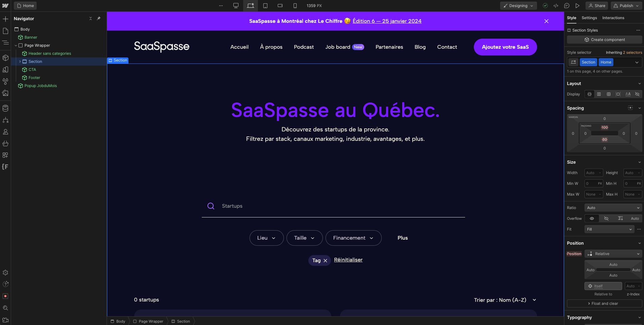Screen dimensions: 644x325
Task: Start preview mode with play icon
Action: point(577,6)
